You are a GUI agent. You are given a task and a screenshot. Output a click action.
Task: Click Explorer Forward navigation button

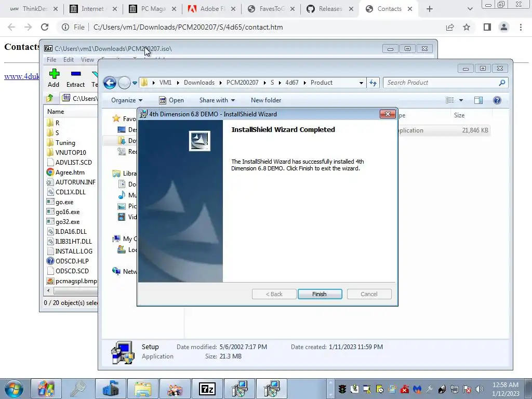tap(124, 83)
